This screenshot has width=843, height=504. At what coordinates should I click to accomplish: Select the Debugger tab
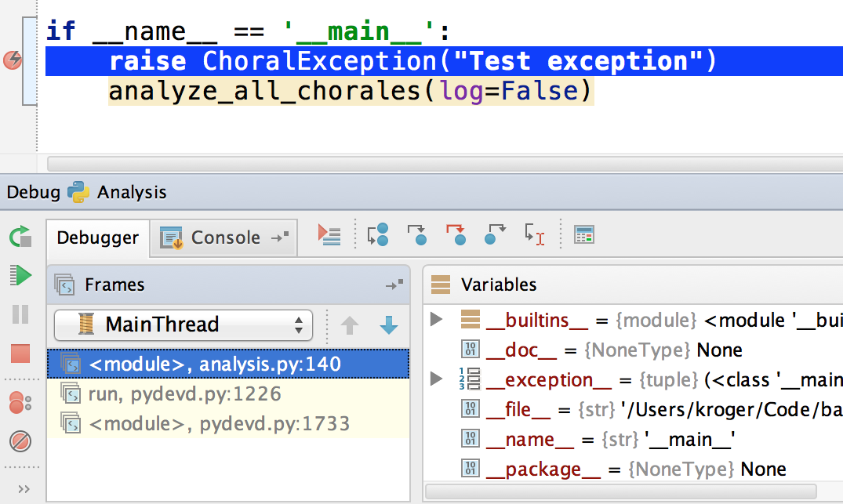[x=98, y=237]
